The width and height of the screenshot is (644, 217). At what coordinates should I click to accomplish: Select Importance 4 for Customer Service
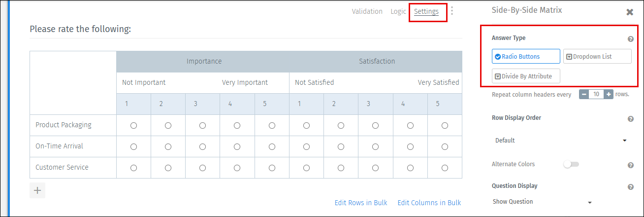coord(237,168)
